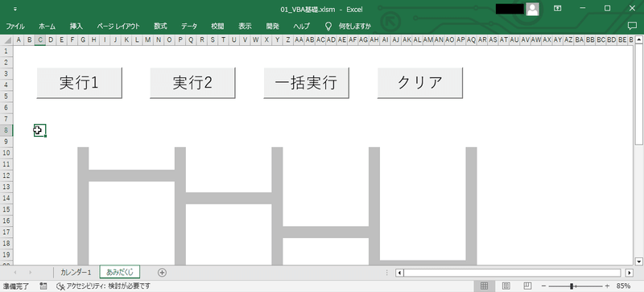
Task: Switch to the 校閲 ribbon tab
Action: tap(217, 27)
